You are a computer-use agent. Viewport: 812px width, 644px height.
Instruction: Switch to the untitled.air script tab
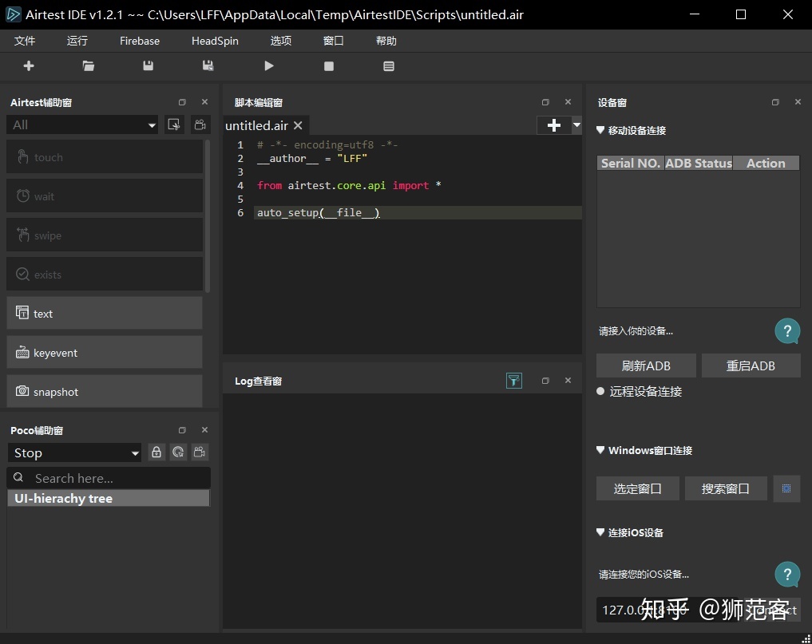click(257, 125)
